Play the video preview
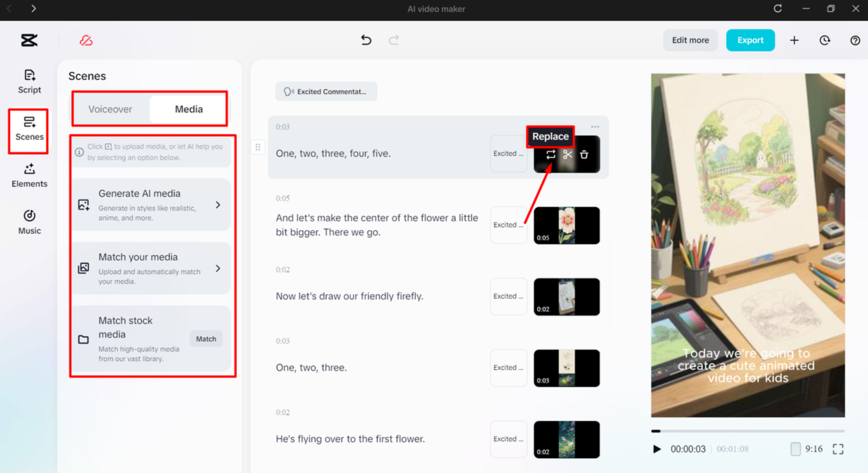Screen dimensions: 868x473 pos(657,449)
